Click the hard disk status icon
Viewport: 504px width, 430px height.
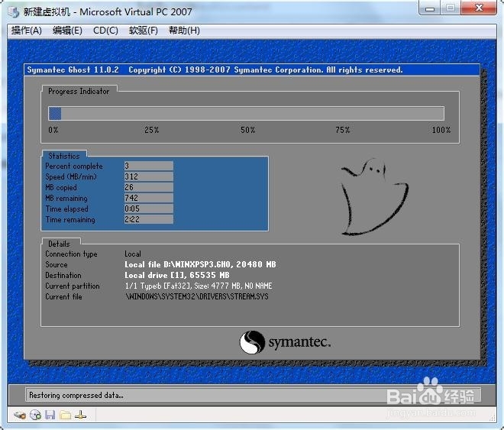20,415
